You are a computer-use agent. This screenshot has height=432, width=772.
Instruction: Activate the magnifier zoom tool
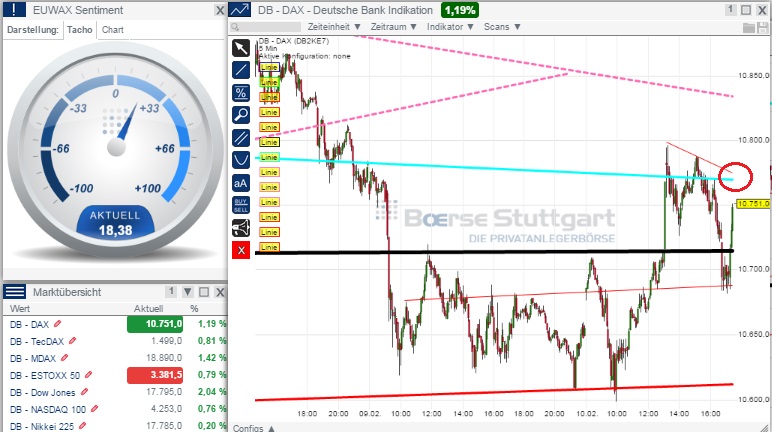pyautogui.click(x=241, y=115)
